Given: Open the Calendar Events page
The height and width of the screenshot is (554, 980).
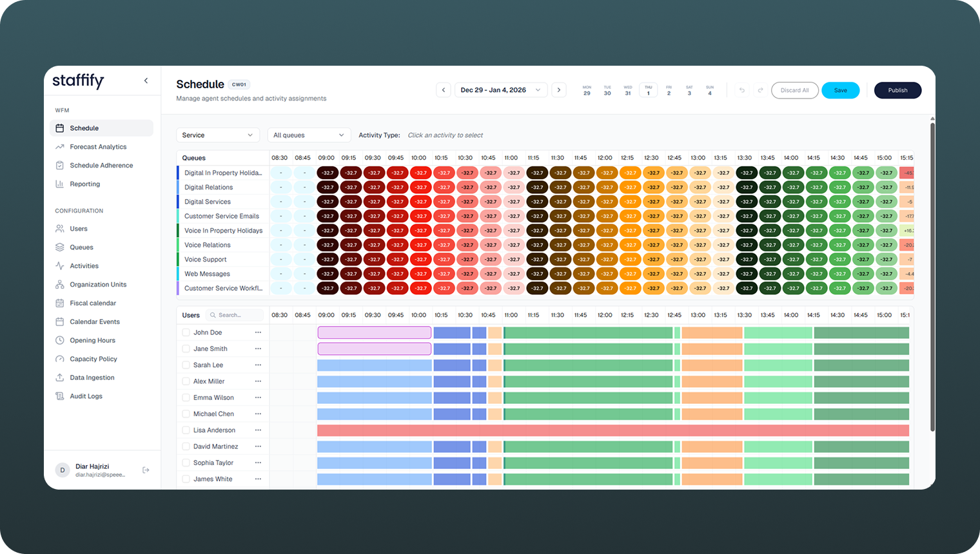Looking at the screenshot, I should pyautogui.click(x=101, y=322).
